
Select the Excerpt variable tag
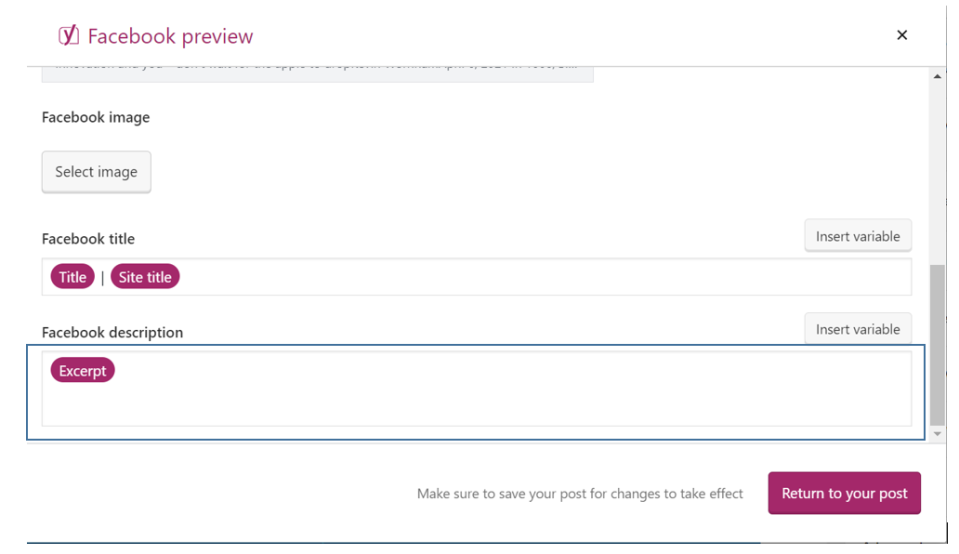82,371
